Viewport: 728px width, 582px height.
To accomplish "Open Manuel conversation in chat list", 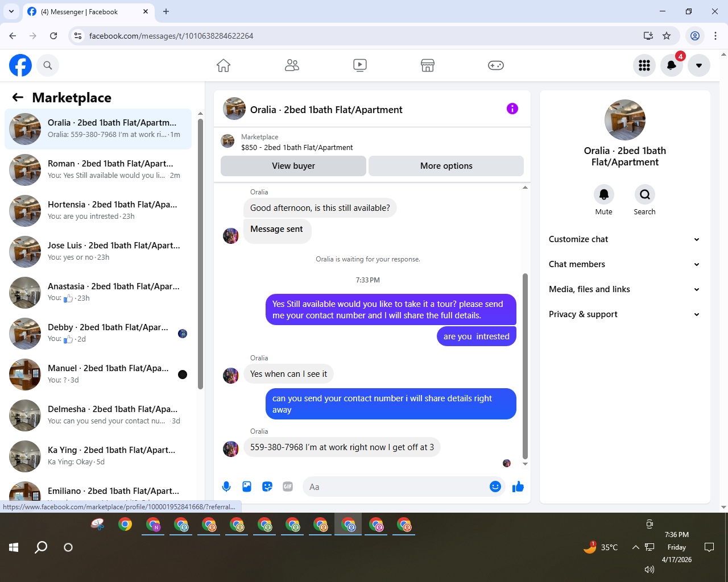I will click(x=98, y=375).
